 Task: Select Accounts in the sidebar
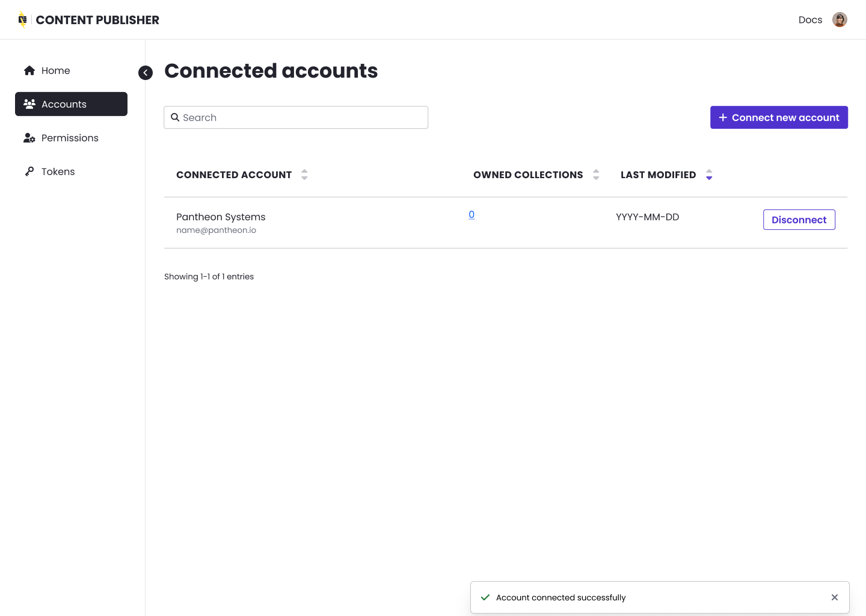tap(71, 104)
